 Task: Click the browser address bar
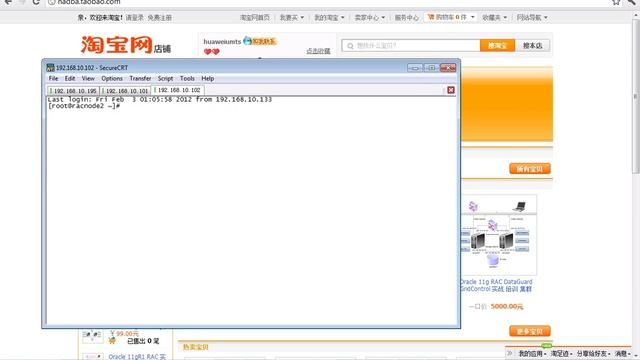(327, 2)
